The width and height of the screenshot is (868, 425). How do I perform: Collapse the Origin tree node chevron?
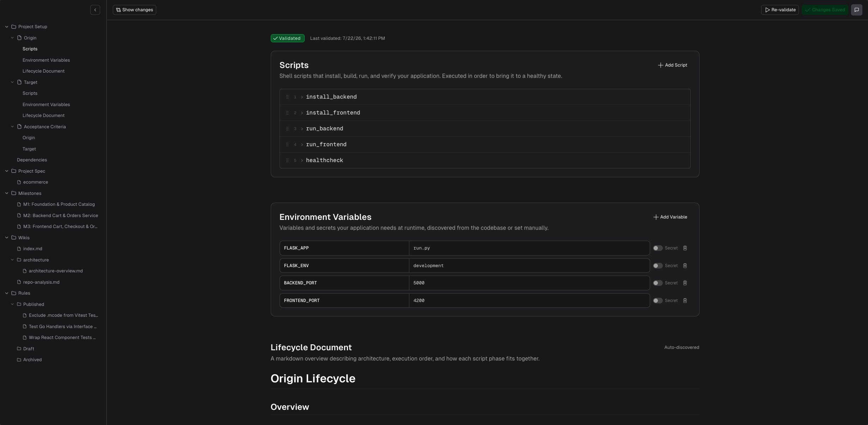[12, 38]
